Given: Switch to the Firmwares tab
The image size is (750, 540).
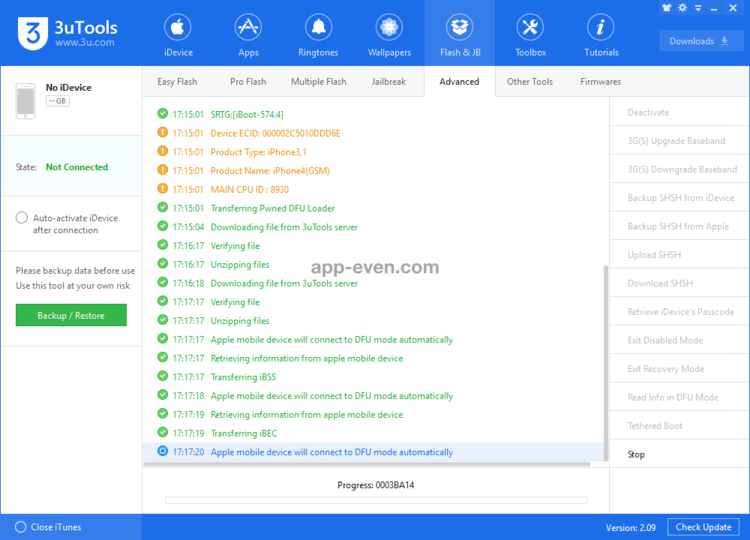Looking at the screenshot, I should point(600,82).
